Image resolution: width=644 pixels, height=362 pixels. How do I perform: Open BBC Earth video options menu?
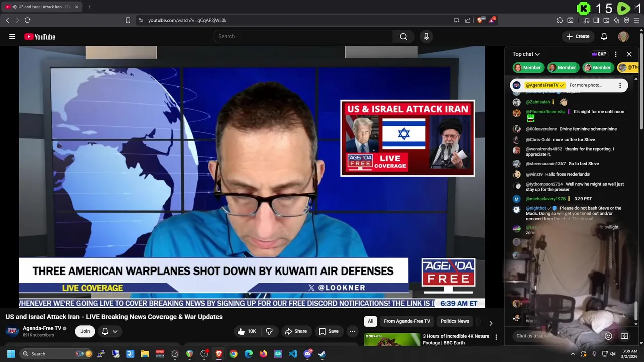pyautogui.click(x=496, y=337)
